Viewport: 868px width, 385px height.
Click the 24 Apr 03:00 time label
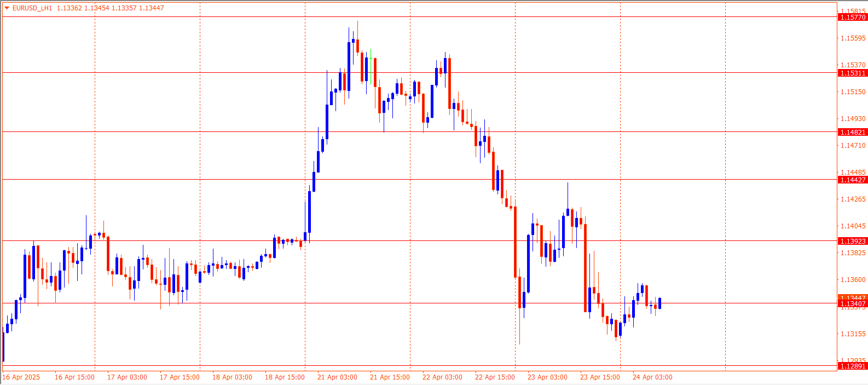pyautogui.click(x=652, y=377)
